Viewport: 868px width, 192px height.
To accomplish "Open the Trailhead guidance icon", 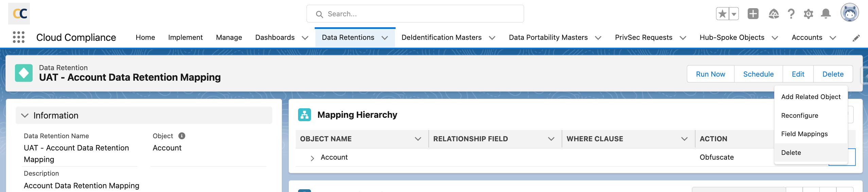I will point(774,14).
